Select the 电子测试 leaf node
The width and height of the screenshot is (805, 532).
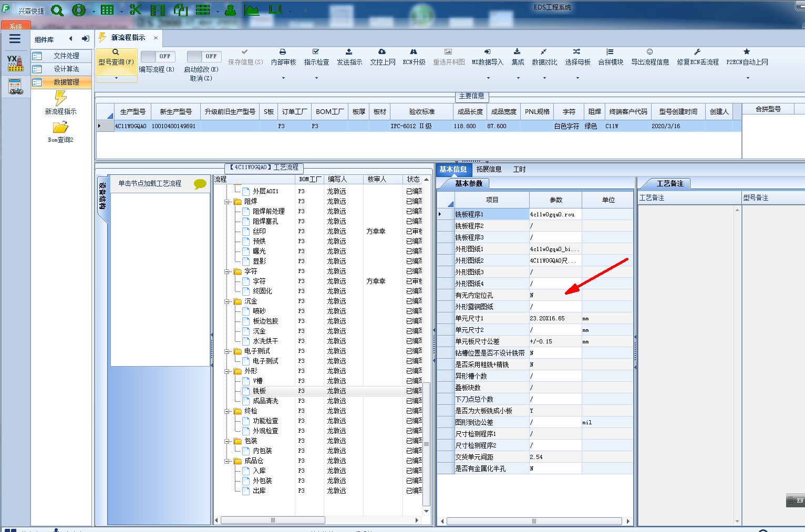pyautogui.click(x=265, y=361)
